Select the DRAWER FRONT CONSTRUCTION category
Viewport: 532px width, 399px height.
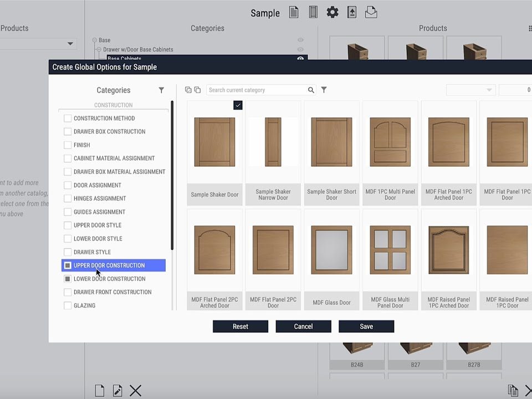tap(112, 292)
